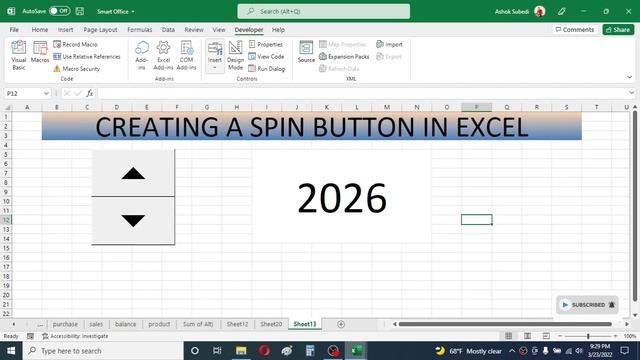Add a new sheet with plus icon
This screenshot has width=640, height=360.
[341, 324]
